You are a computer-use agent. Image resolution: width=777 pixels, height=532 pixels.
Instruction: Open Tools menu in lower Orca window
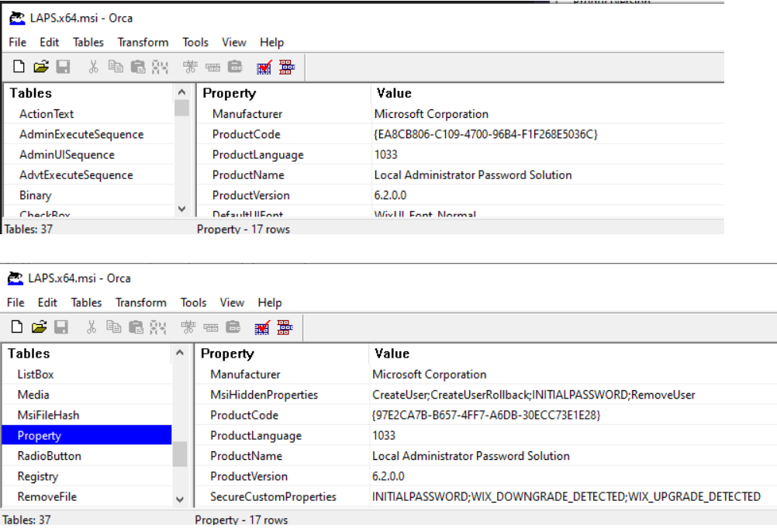pyautogui.click(x=193, y=302)
